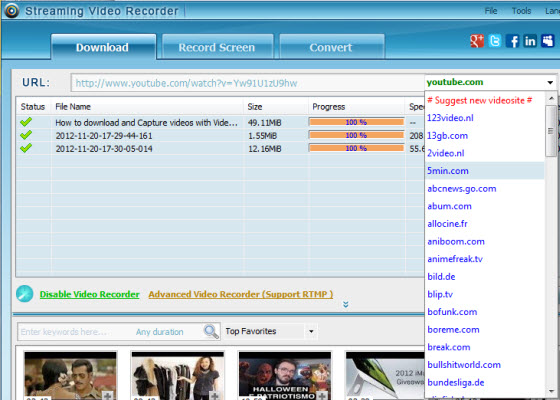Share via the LinkedIn icon
The width and height of the screenshot is (560, 400).
(x=530, y=41)
